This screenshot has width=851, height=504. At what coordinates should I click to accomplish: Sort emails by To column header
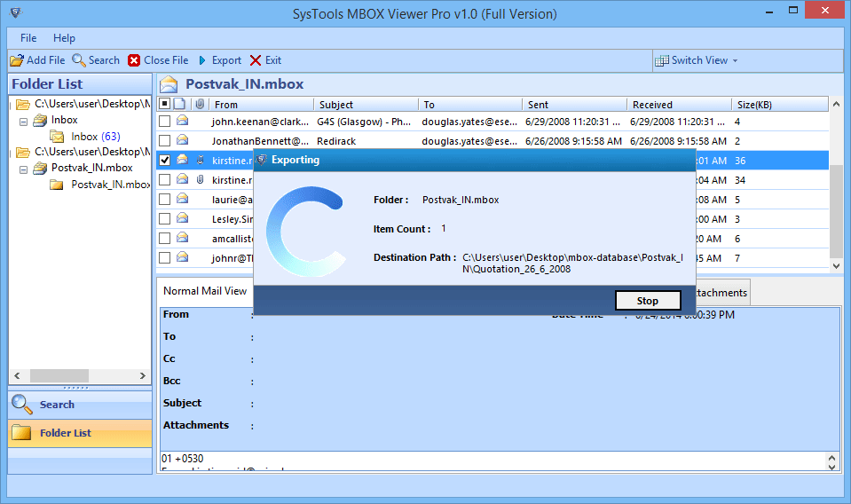point(471,104)
